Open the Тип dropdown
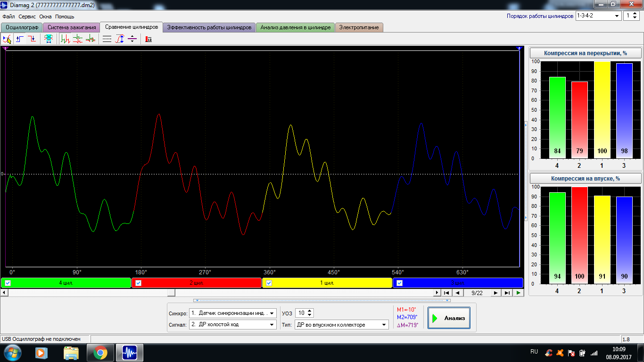The height and width of the screenshot is (362, 644). pos(341,324)
